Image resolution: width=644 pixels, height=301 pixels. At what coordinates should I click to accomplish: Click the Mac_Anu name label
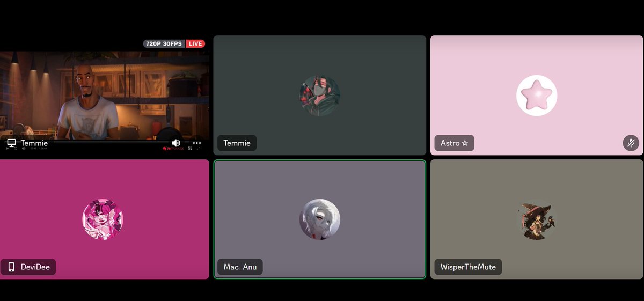point(240,267)
